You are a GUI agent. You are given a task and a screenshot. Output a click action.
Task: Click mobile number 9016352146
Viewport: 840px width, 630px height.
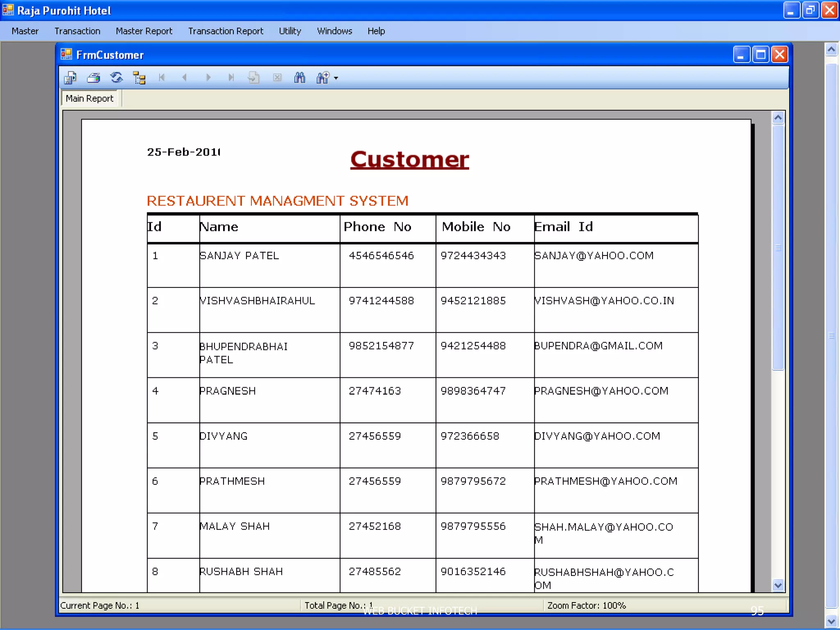click(473, 571)
